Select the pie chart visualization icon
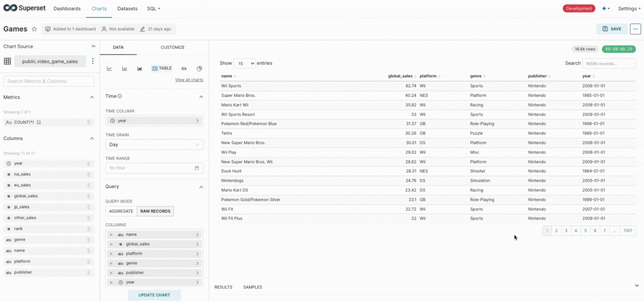Image resolution: width=644 pixels, height=302 pixels. pyautogui.click(x=199, y=68)
